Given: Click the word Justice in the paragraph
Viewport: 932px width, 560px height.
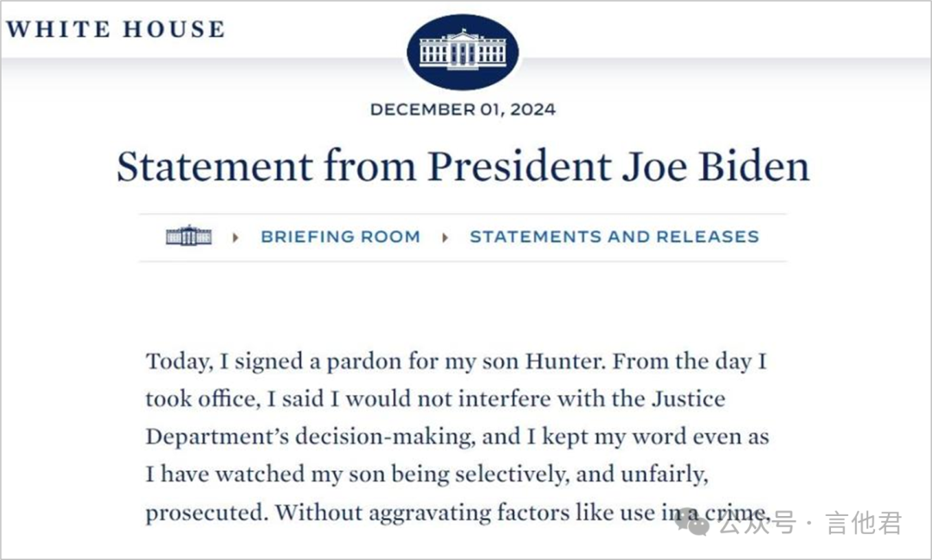Looking at the screenshot, I should click(689, 399).
